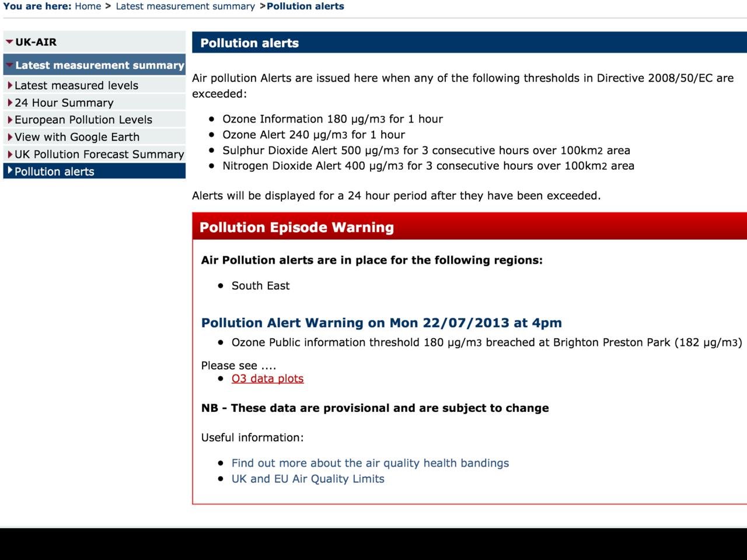Open European Pollution Levels in sidebar
The width and height of the screenshot is (747, 560).
[x=83, y=120]
